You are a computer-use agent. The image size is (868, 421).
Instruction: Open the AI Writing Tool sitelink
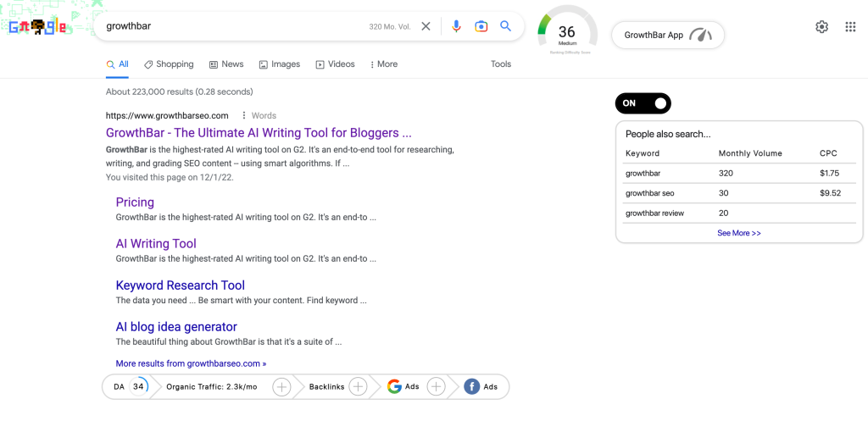pyautogui.click(x=156, y=243)
